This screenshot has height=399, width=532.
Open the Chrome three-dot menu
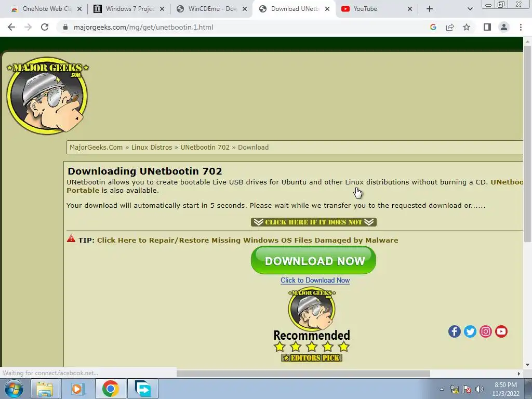(521, 27)
